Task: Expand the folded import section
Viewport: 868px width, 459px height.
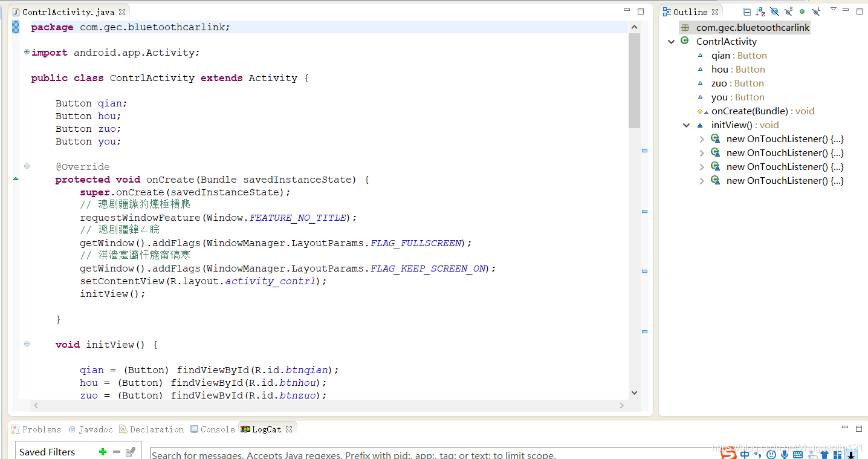Action: [27, 52]
